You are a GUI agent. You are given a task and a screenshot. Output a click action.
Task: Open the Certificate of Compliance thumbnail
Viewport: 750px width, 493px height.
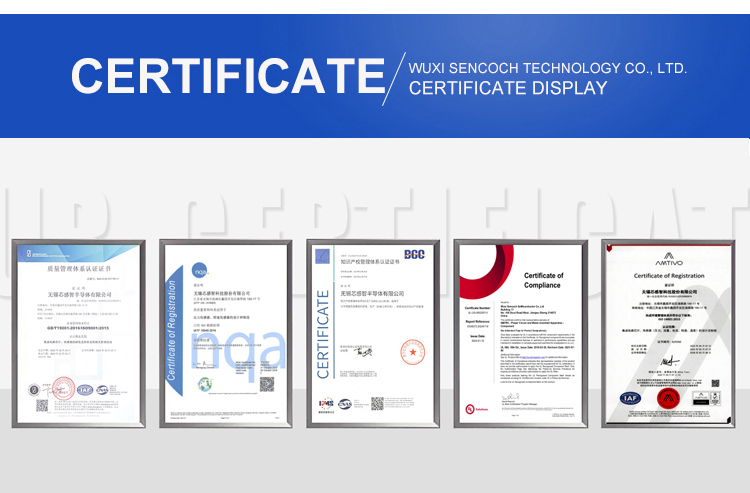(x=521, y=334)
